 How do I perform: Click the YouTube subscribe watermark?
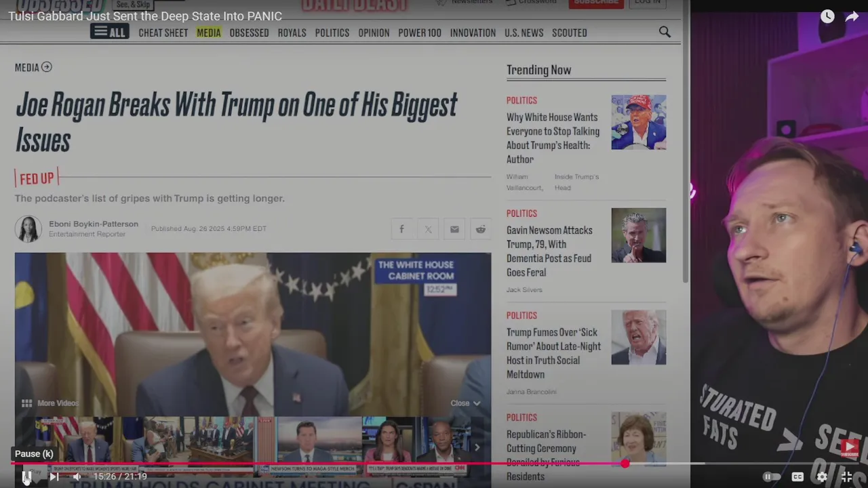850,447
